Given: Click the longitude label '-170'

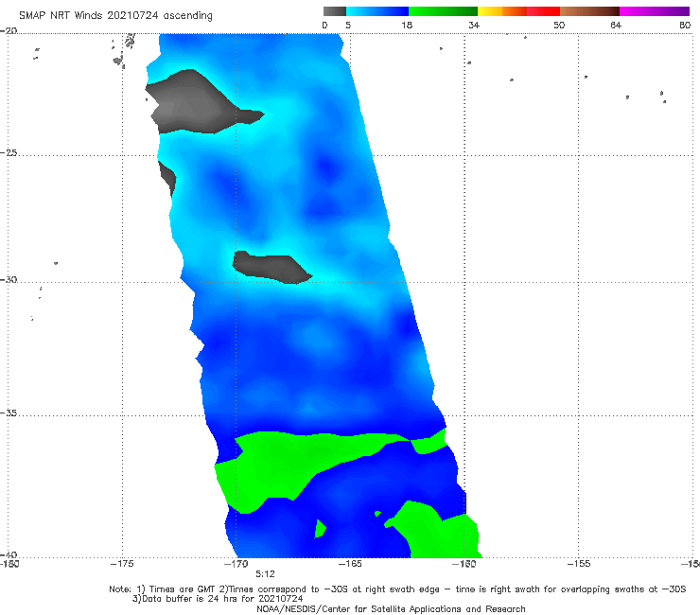Looking at the screenshot, I should pos(236,564).
